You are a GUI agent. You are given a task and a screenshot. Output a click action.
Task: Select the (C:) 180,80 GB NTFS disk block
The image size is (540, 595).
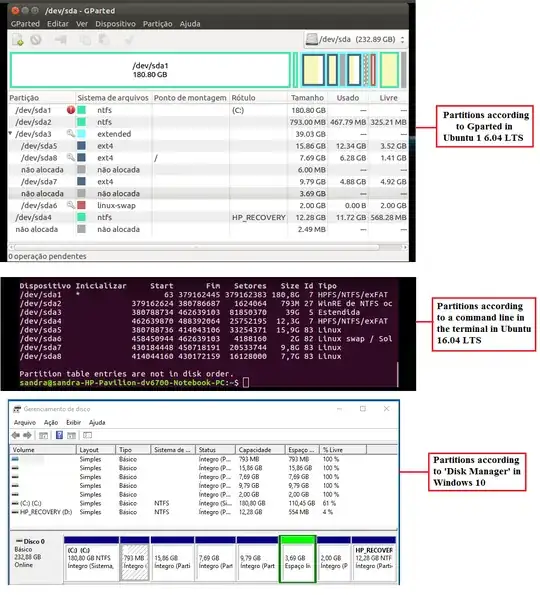coord(91,558)
